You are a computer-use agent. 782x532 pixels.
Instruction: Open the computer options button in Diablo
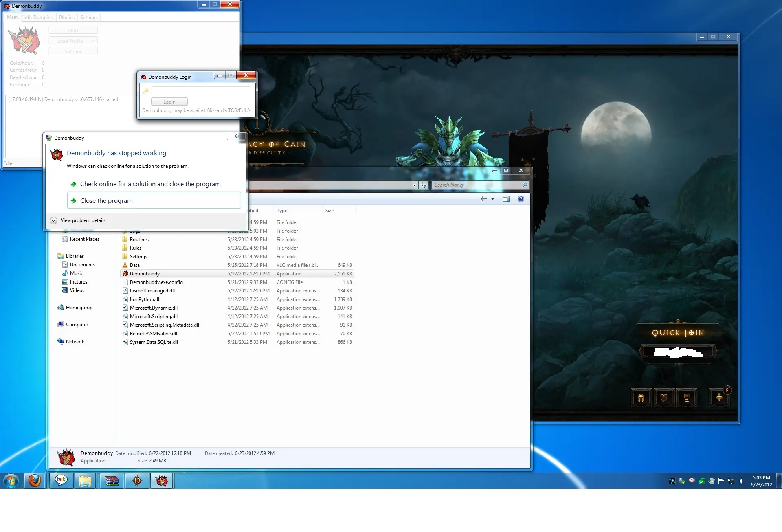click(687, 398)
